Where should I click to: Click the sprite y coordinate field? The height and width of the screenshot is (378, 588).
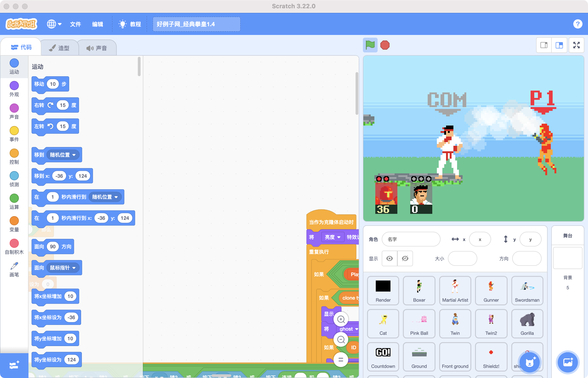[530, 239]
